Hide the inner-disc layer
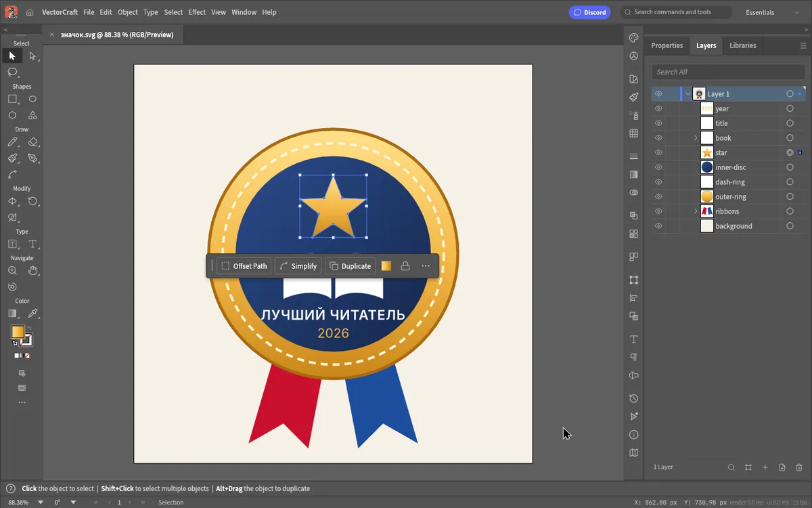 [658, 167]
